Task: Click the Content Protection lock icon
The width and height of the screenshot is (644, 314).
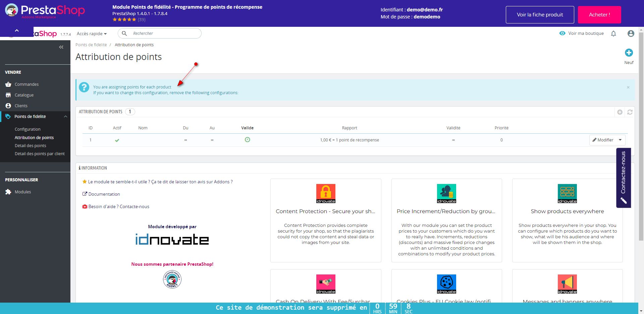Action: (x=326, y=193)
